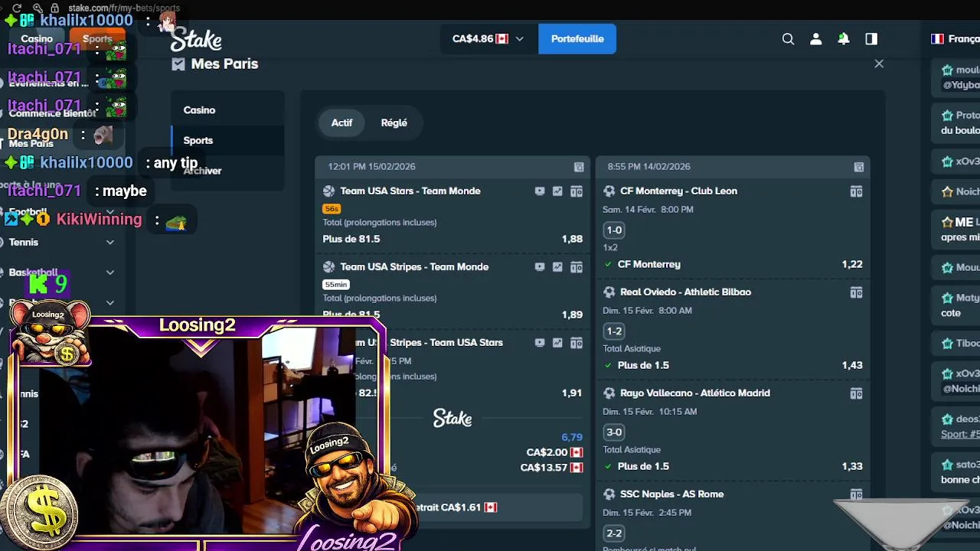
Task: Open stats chart for Stripes - Team USA Stars
Action: tap(557, 343)
